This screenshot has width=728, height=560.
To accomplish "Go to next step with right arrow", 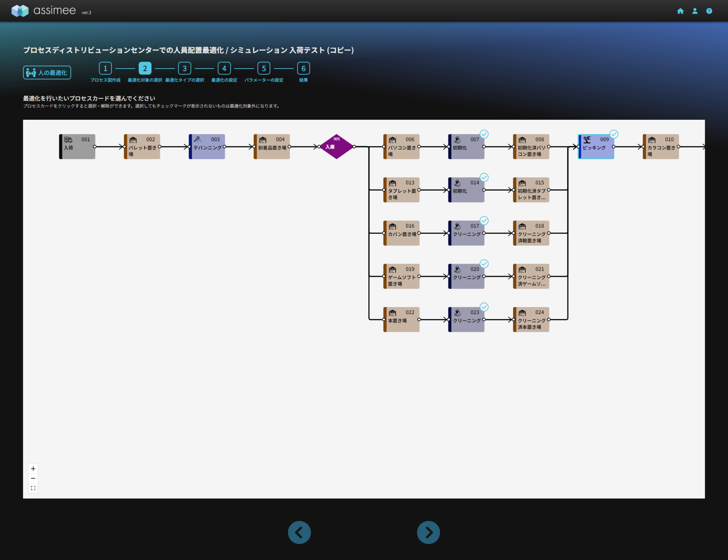I will point(428,532).
